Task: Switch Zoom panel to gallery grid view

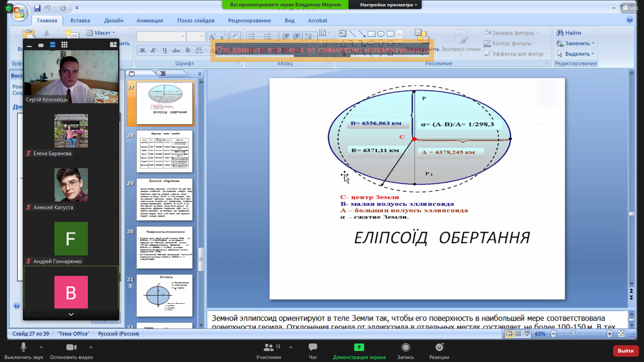Action: click(64, 45)
